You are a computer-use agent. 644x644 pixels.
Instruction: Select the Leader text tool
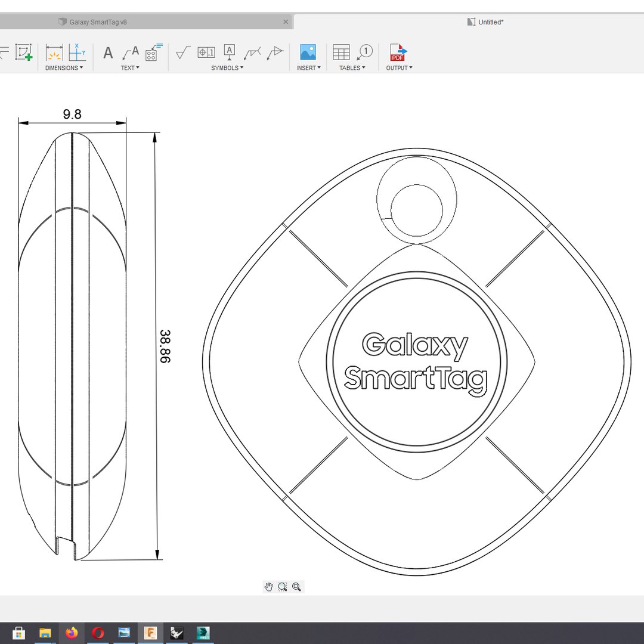pos(131,52)
